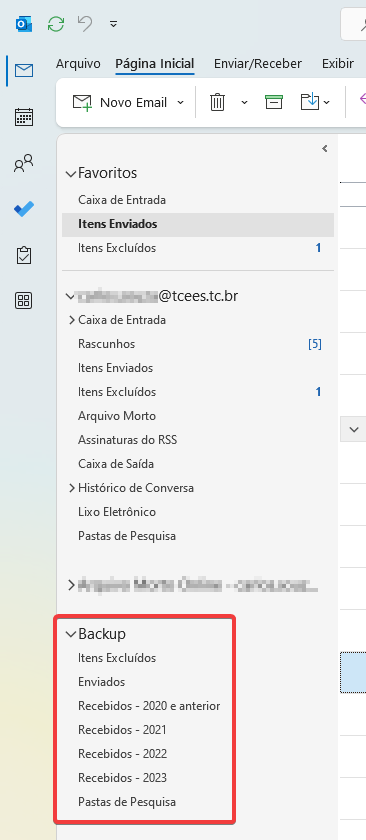Click the Send/Receive sync icon
Screen dimensions: 366x840
56,24
